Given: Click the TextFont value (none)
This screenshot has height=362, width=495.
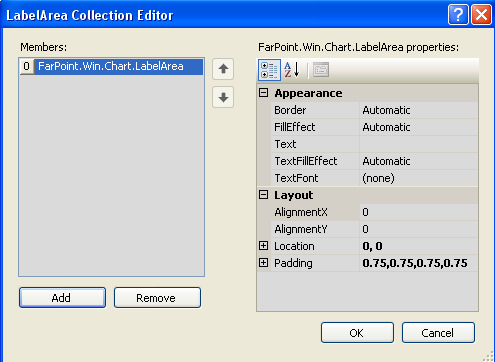Looking at the screenshot, I should pos(378,178).
